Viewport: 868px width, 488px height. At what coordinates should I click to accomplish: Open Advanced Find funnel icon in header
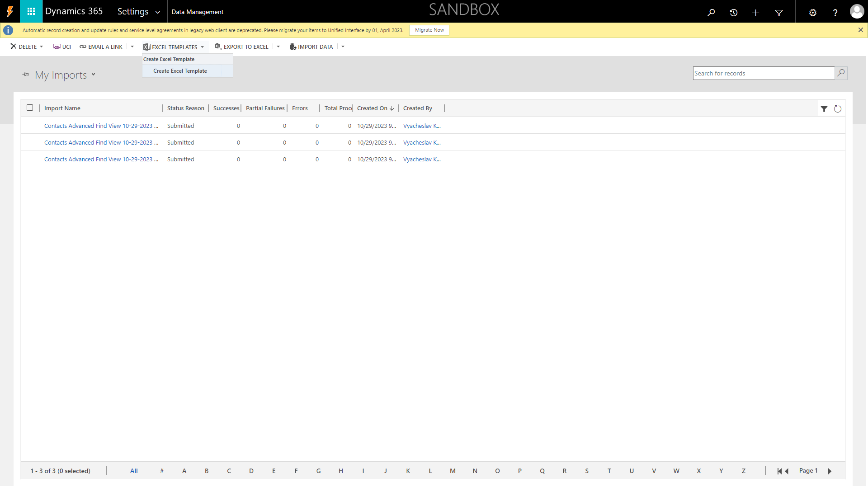coord(778,13)
